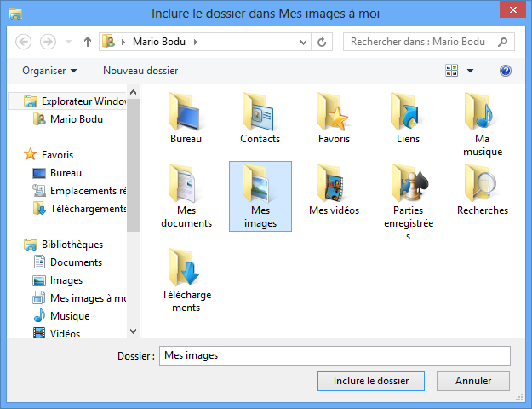Open the help question-mark icon

coord(506,71)
